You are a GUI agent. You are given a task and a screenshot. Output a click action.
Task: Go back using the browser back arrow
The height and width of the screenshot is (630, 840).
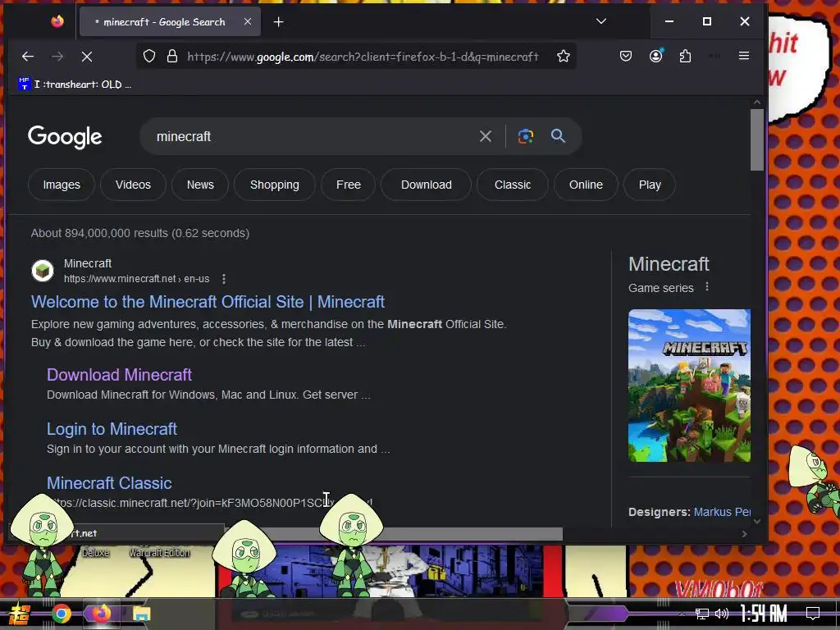click(28, 57)
